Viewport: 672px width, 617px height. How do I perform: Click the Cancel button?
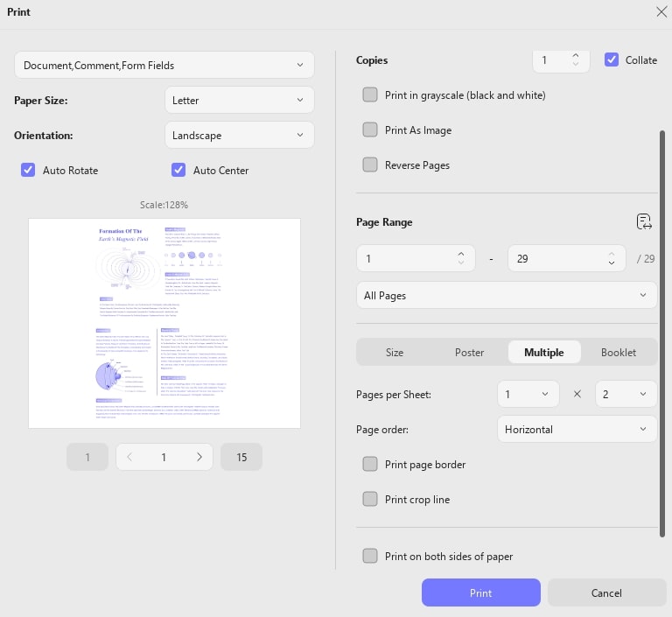tap(606, 592)
